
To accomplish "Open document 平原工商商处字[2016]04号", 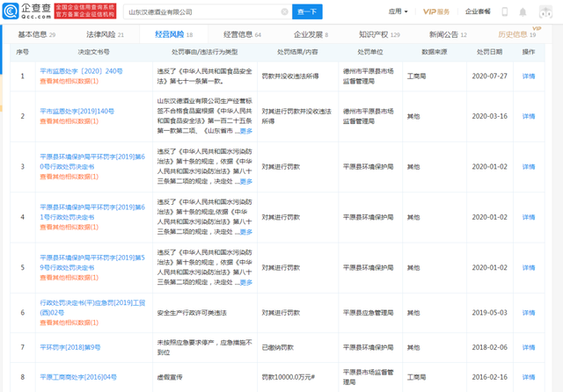I will click(78, 377).
